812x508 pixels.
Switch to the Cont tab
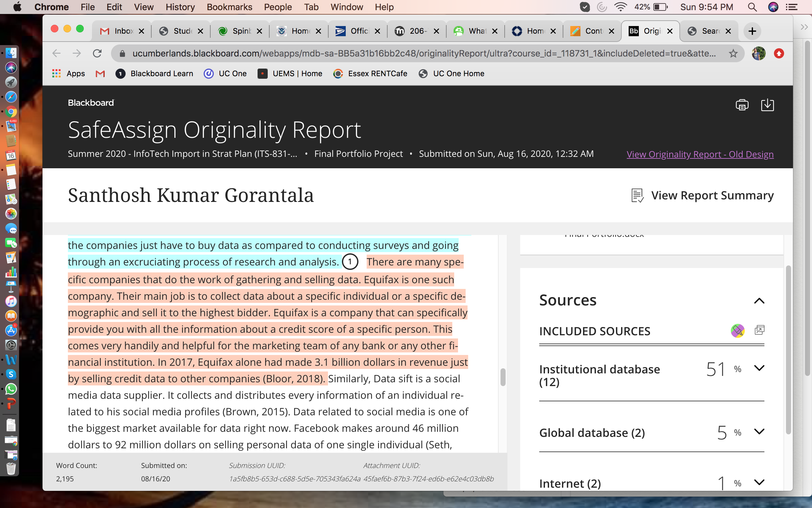(592, 31)
